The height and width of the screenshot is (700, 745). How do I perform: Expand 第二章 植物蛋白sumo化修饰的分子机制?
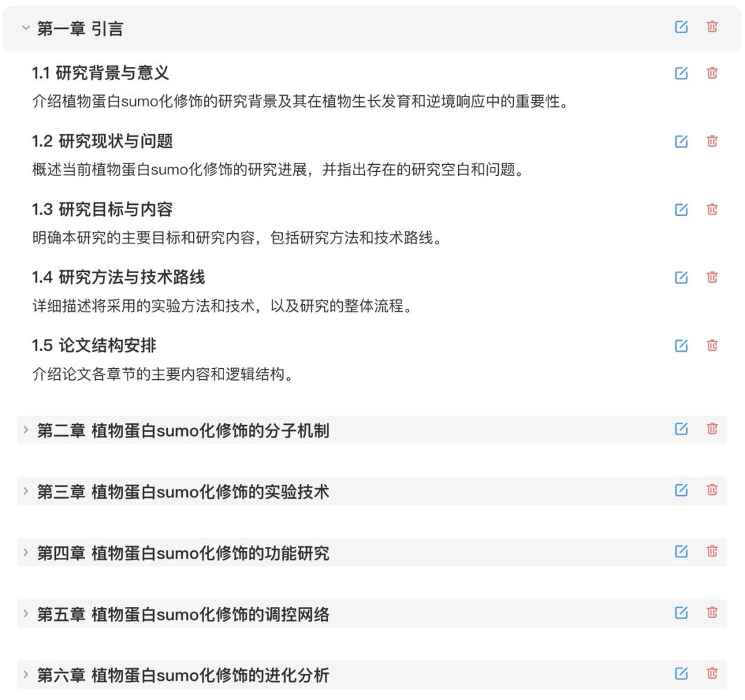point(25,429)
